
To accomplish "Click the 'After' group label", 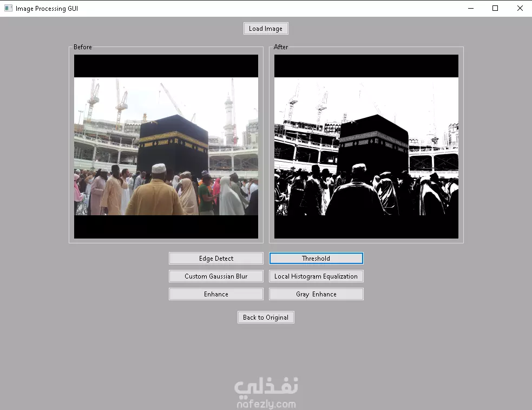I will coord(281,47).
